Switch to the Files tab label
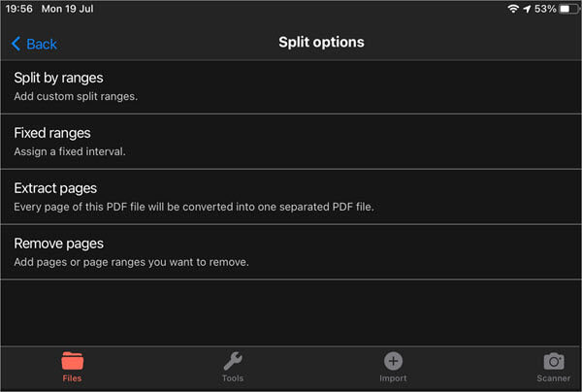Image resolution: width=582 pixels, height=392 pixels. (x=72, y=378)
